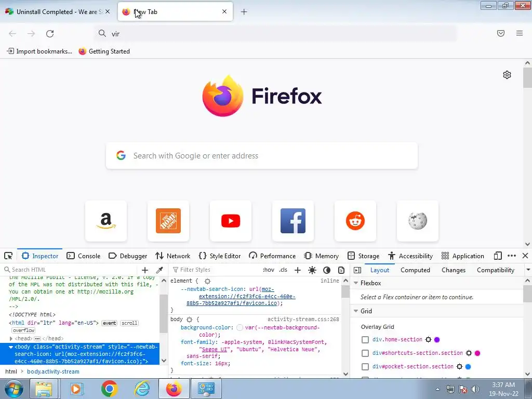Change magenta grid color swatch for shortcuts-section
This screenshot has height=399, width=532.
477,353
